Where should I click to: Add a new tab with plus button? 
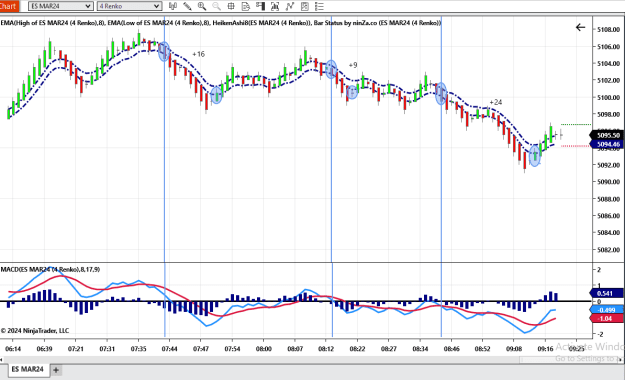click(x=56, y=370)
